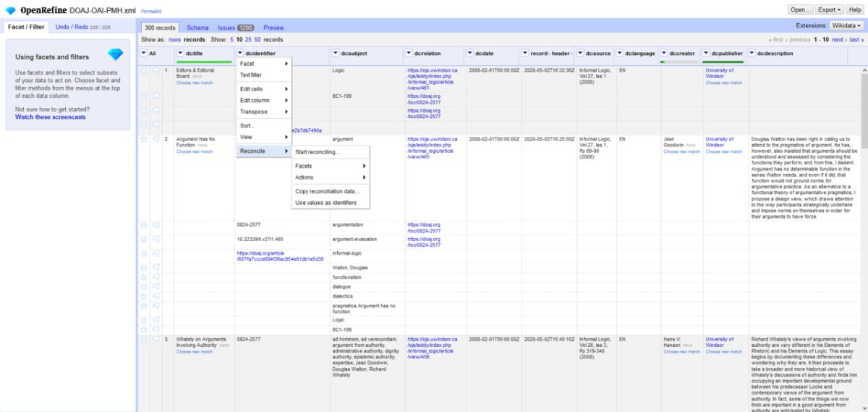Click the Help button
This screenshot has width=868, height=412.
click(854, 10)
